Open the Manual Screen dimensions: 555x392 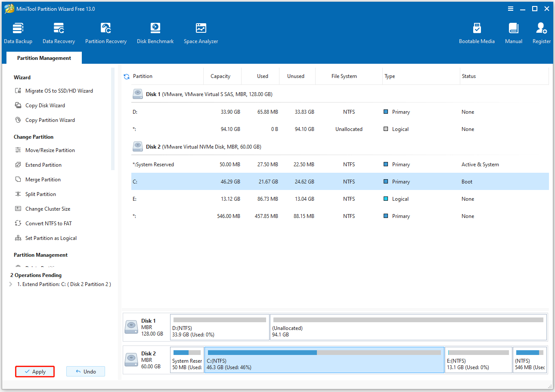click(513, 32)
